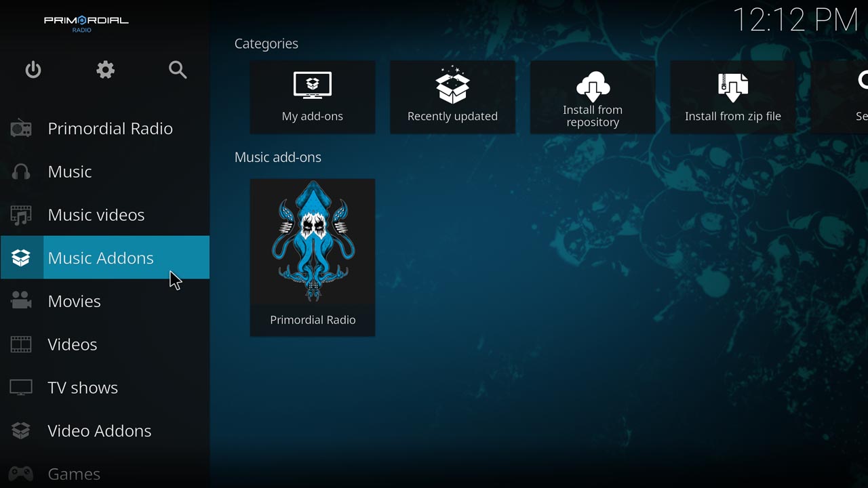Click the radio icon beside Primordial Radio
The height and width of the screenshot is (488, 868).
point(21,128)
